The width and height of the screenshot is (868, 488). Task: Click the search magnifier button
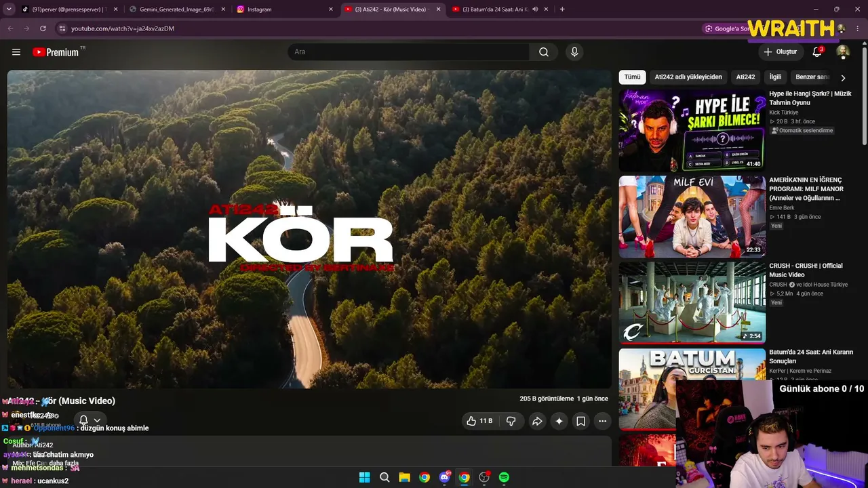tap(544, 52)
